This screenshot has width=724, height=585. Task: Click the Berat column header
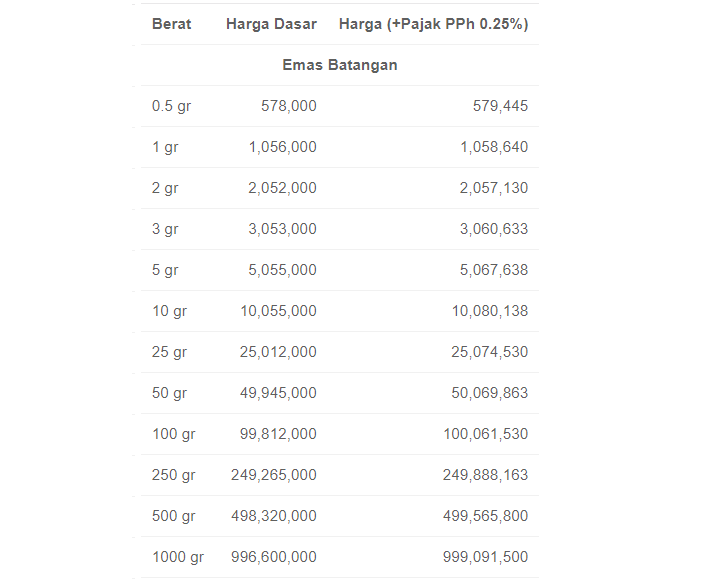point(171,24)
